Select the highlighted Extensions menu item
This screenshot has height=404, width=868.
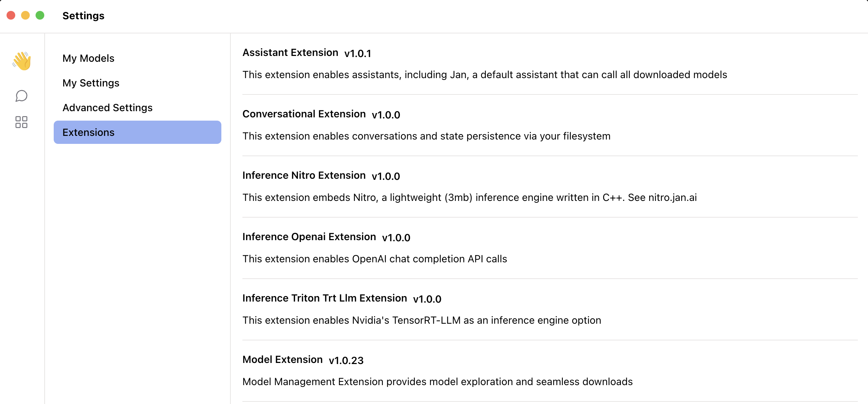(137, 132)
